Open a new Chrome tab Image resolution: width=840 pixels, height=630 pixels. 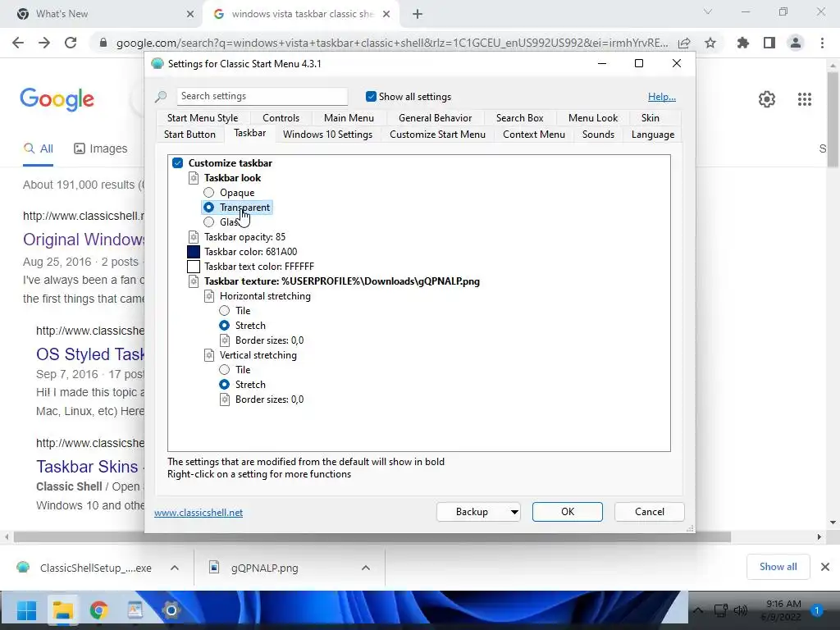pos(418,14)
